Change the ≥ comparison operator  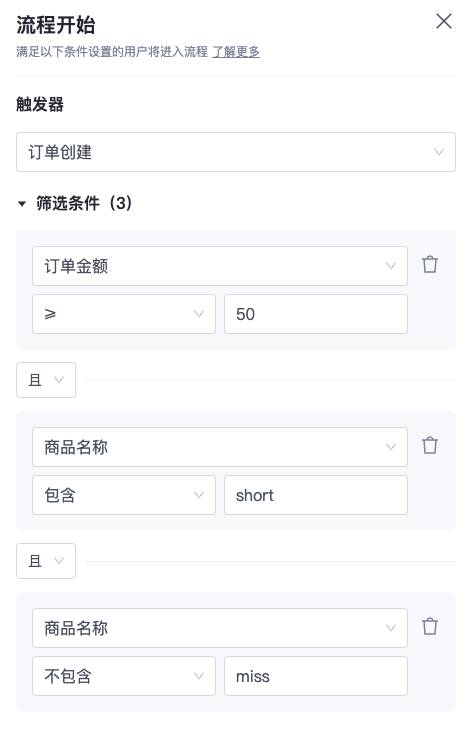click(124, 314)
